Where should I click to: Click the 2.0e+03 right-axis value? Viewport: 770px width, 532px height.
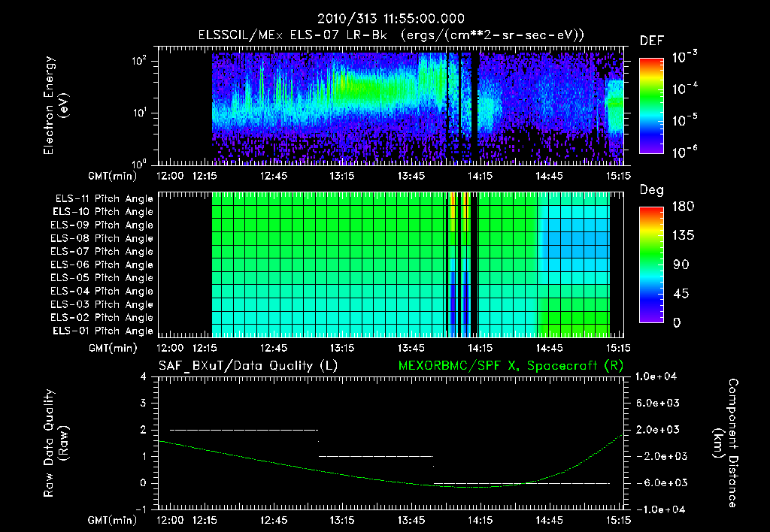(x=657, y=430)
